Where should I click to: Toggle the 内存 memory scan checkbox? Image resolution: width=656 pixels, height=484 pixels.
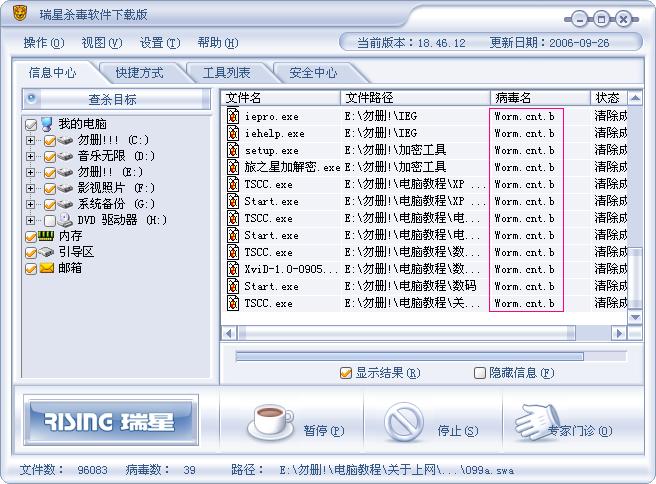(31, 237)
